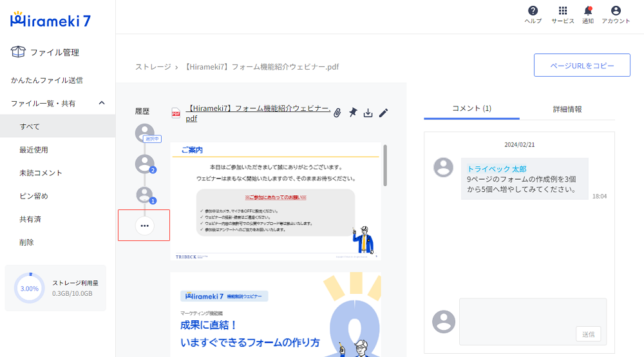
Task: Click the 送信 comment button
Action: 588,334
